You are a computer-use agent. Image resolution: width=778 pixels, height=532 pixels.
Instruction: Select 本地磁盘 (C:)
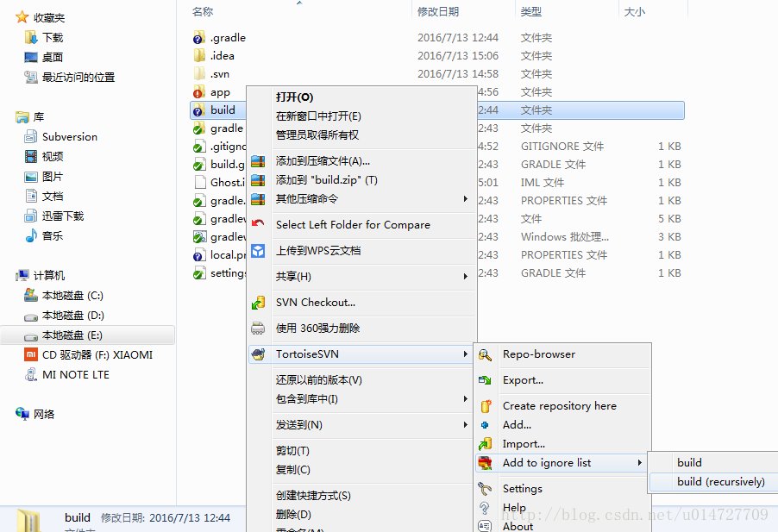tap(72, 296)
